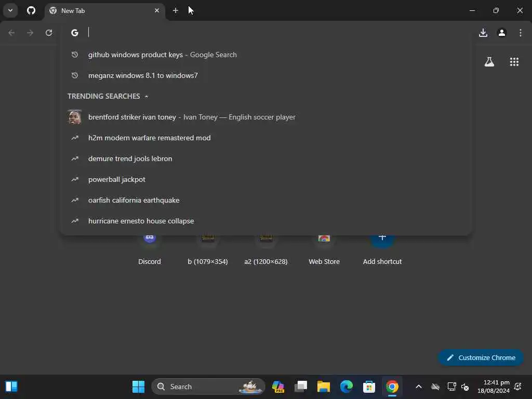Open File Explorer from taskbar
The height and width of the screenshot is (399, 532).
(323, 387)
